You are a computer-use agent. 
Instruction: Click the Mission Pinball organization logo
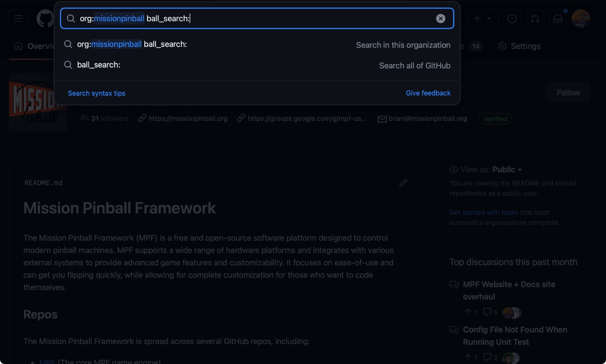pyautogui.click(x=38, y=102)
